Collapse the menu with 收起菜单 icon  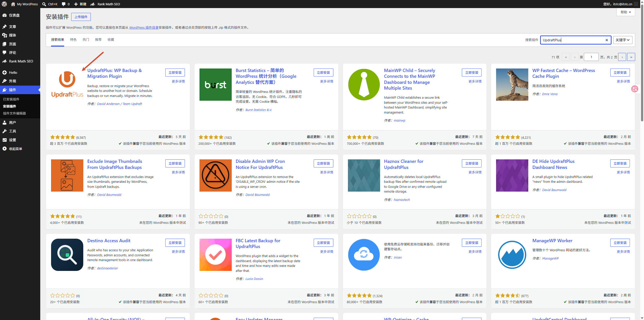(5, 149)
